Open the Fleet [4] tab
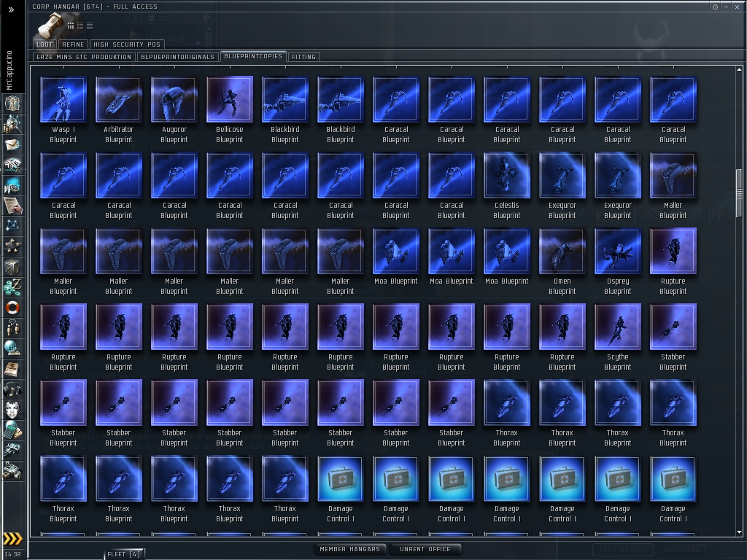The height and width of the screenshot is (560, 747). [x=124, y=554]
